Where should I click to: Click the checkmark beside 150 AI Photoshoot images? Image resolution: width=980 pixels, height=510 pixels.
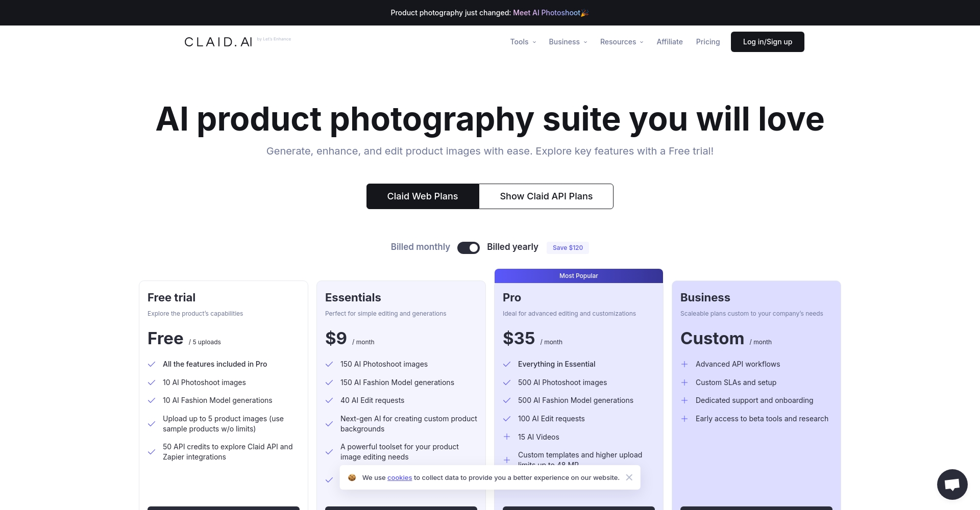click(x=329, y=364)
